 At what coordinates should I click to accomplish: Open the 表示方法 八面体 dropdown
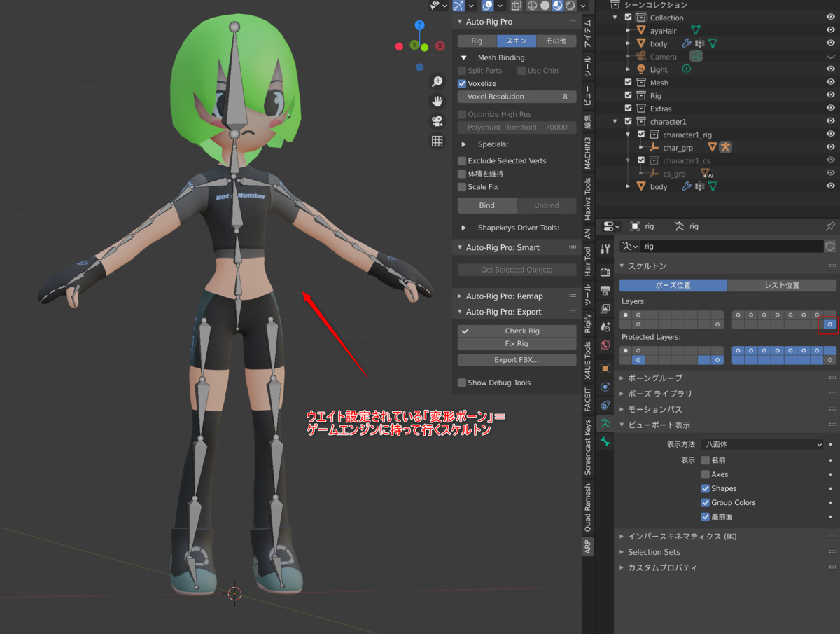point(763,444)
